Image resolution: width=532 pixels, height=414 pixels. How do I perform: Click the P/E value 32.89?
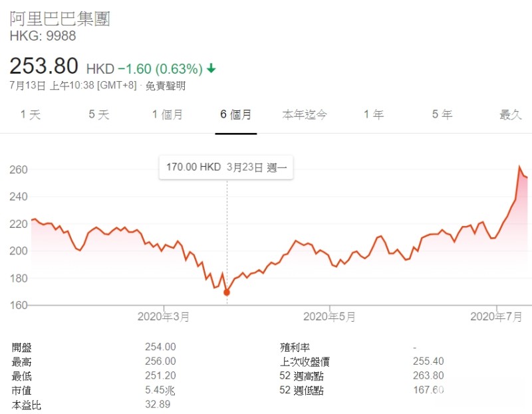pyautogui.click(x=158, y=404)
